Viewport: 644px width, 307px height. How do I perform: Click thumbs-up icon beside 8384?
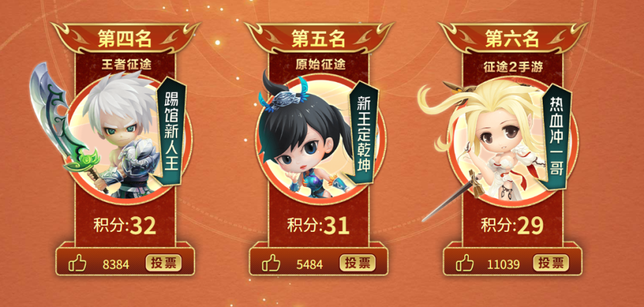(77, 263)
